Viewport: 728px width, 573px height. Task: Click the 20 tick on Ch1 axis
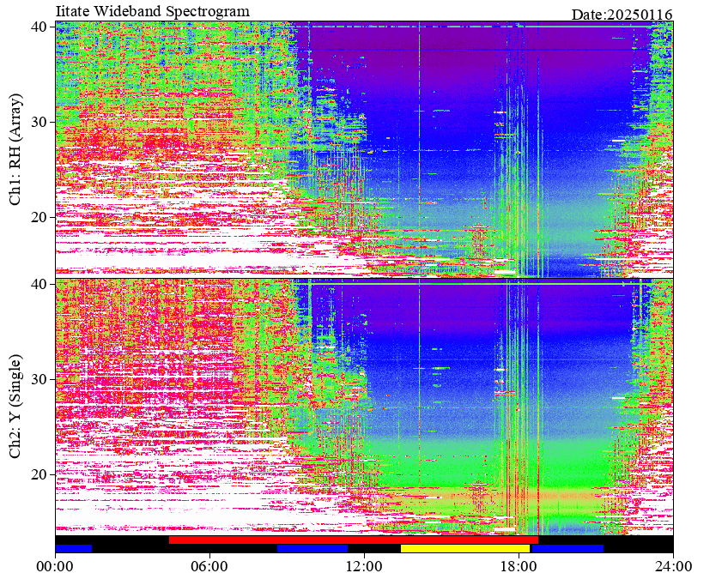pyautogui.click(x=39, y=217)
